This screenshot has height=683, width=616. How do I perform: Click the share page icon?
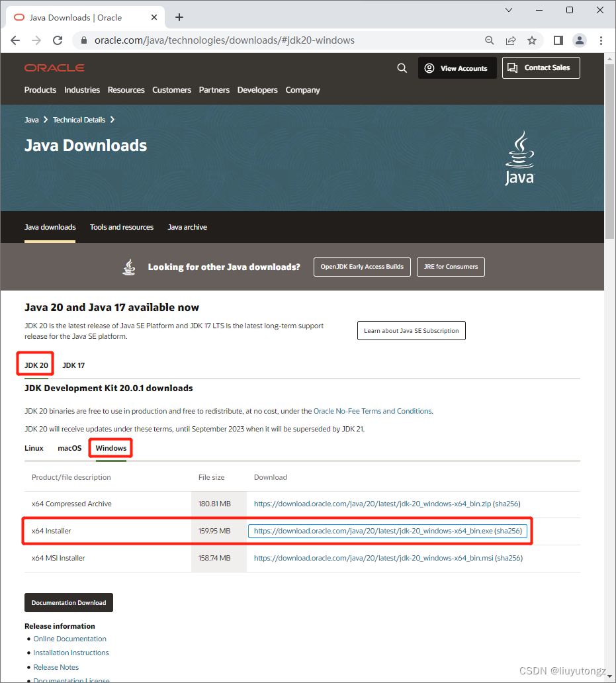pos(511,40)
